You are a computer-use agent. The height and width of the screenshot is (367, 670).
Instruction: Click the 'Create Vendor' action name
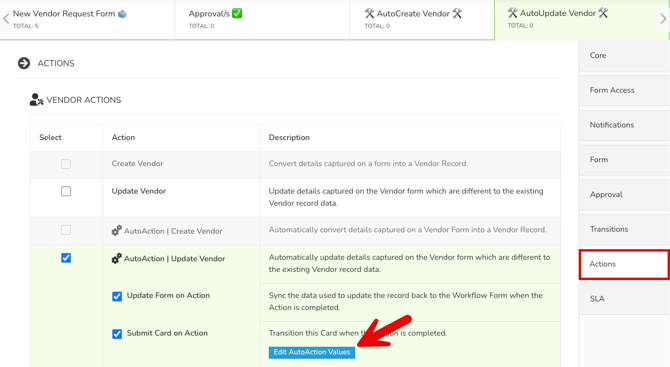coord(138,163)
